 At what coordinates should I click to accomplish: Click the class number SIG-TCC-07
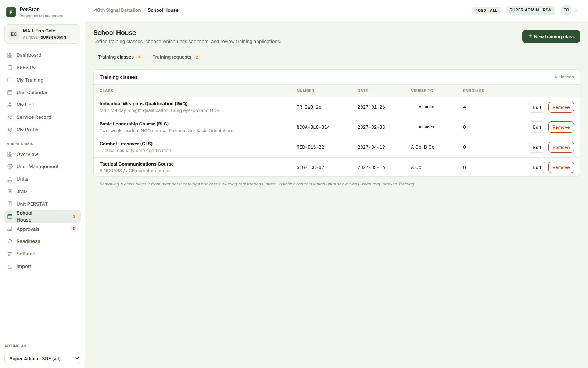[x=311, y=167]
